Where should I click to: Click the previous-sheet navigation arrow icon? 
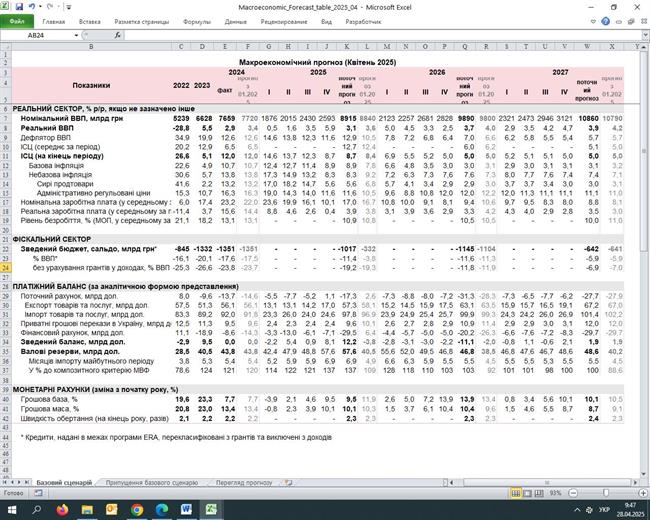(x=12, y=482)
